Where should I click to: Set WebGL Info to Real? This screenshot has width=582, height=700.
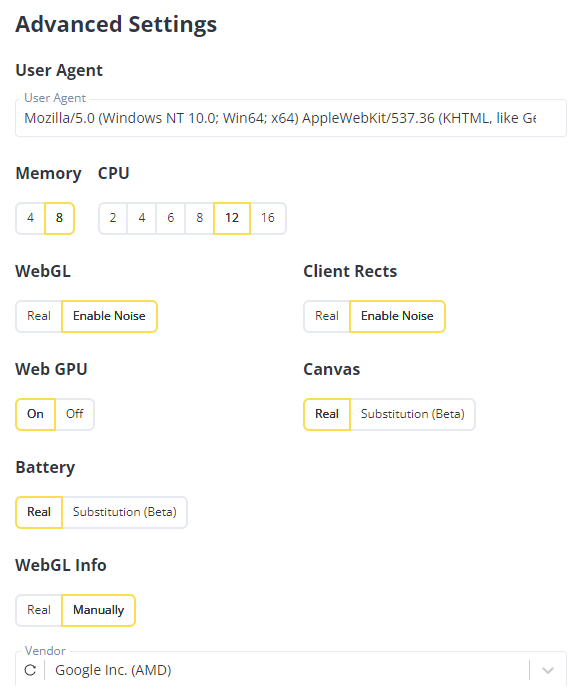39,610
